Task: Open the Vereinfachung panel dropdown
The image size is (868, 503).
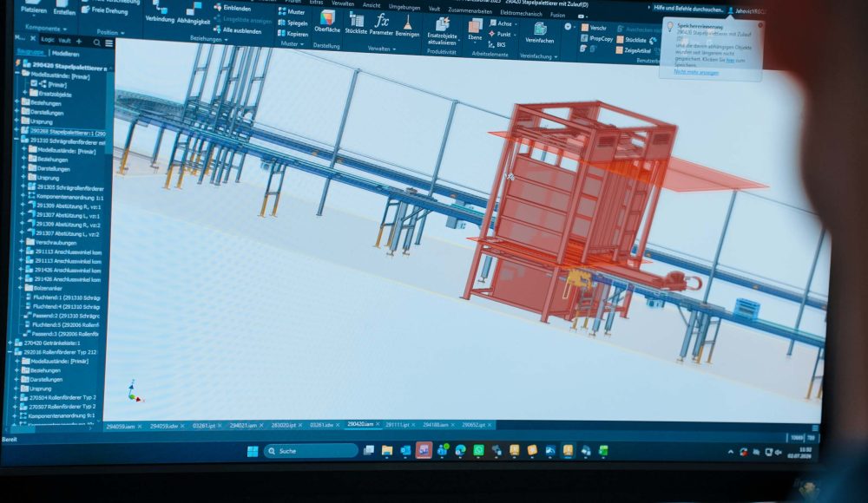Action: pyautogui.click(x=539, y=56)
